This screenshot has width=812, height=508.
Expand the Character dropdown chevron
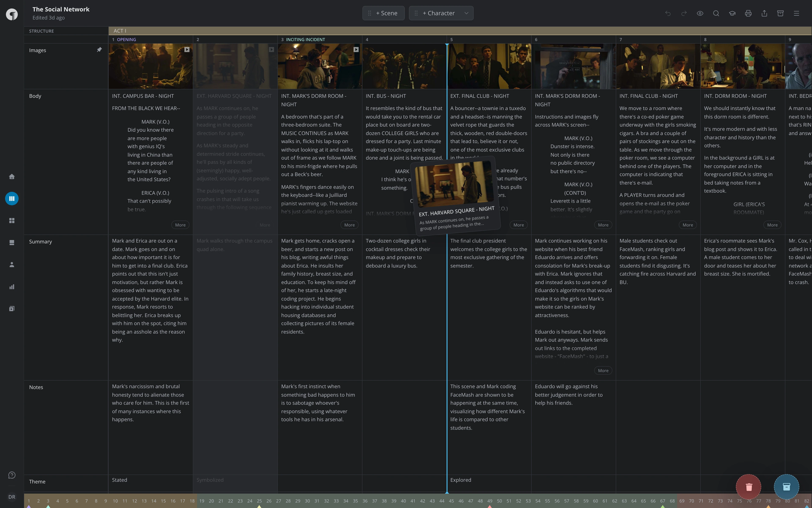click(466, 13)
